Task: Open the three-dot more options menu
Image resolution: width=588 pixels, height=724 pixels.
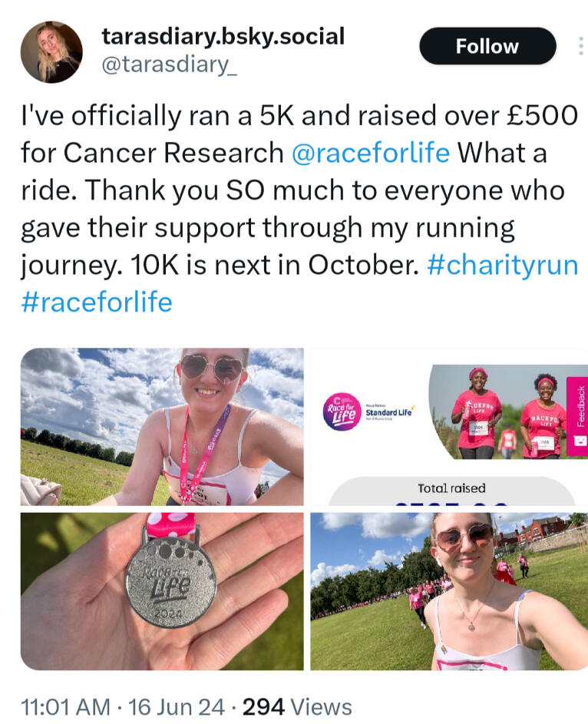Action: pyautogui.click(x=580, y=47)
